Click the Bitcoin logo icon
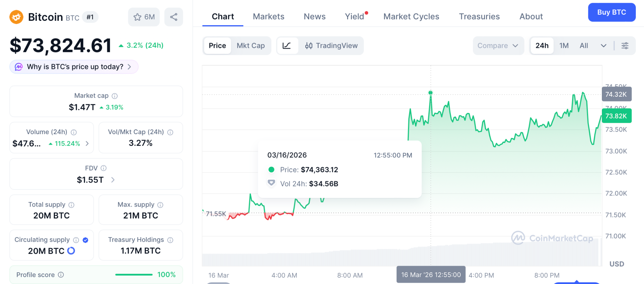Image resolution: width=644 pixels, height=284 pixels. pos(16,17)
